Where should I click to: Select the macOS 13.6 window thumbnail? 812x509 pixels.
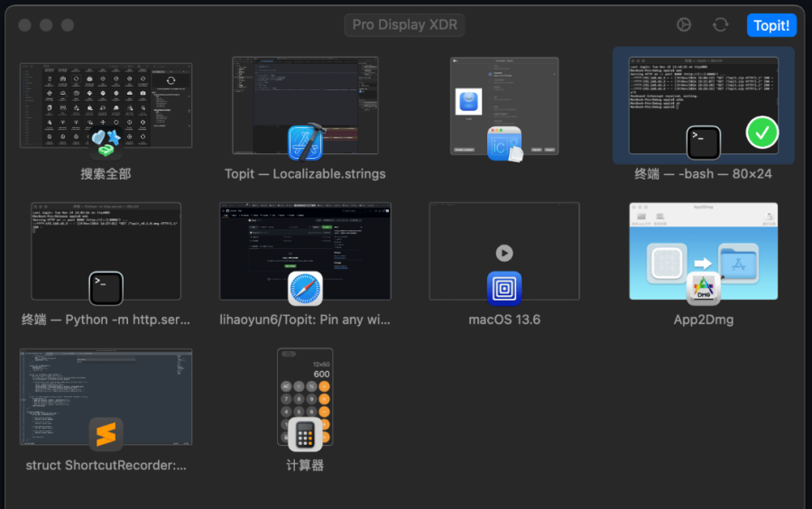[x=504, y=251]
